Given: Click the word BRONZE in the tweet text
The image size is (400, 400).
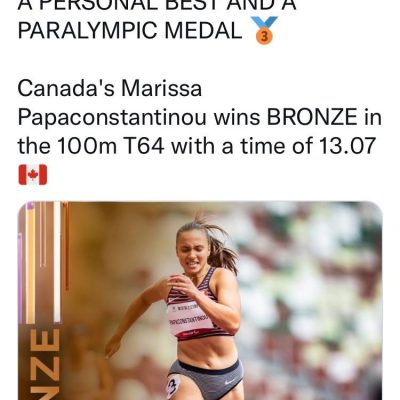Looking at the screenshot, I should coord(312,117).
